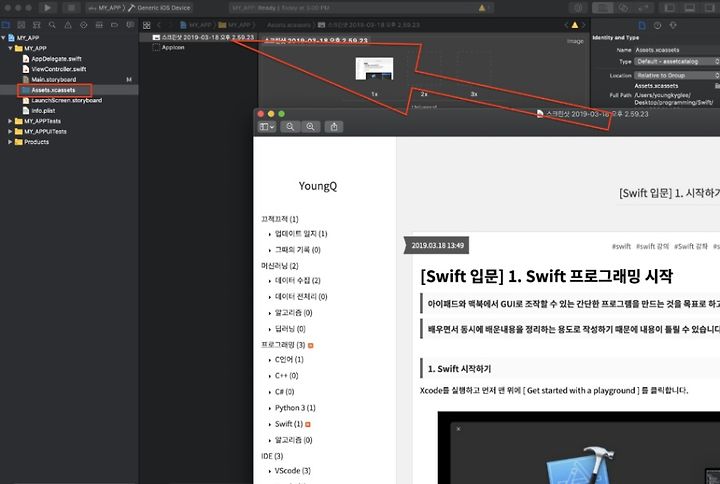Image resolution: width=720 pixels, height=484 pixels.
Task: Select ViewController.swift in the navigator
Action: (x=59, y=69)
